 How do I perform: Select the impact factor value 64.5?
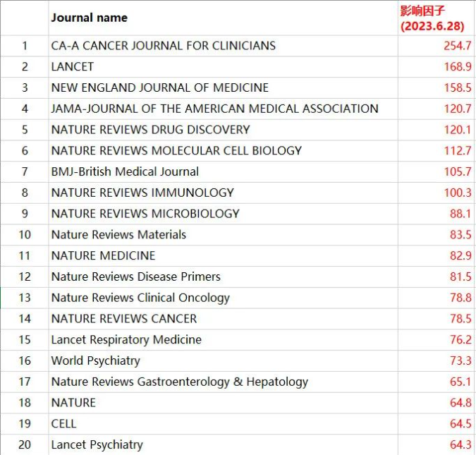460,424
